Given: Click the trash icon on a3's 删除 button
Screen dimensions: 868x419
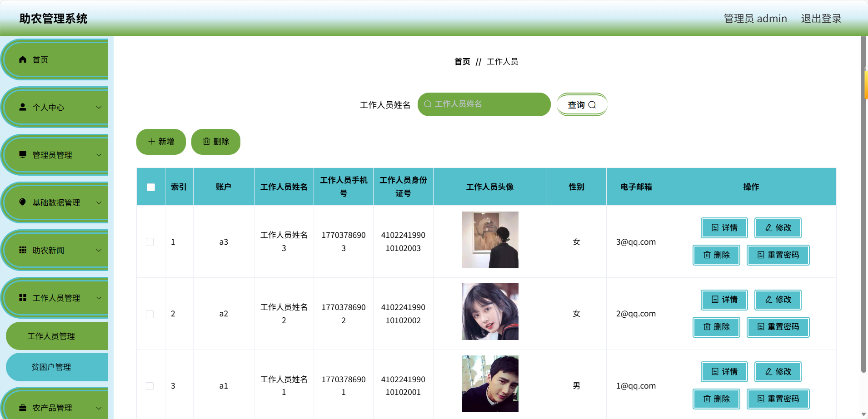Looking at the screenshot, I should point(707,255).
